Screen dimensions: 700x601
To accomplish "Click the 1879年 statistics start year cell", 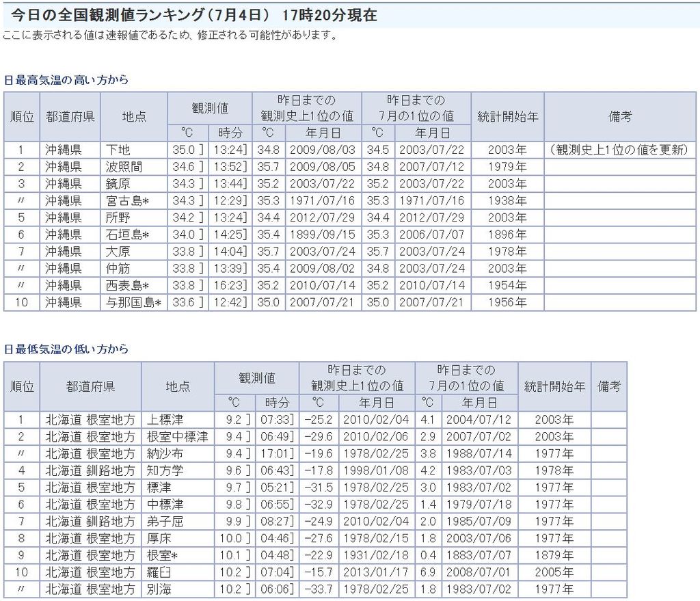I will coord(554,555).
